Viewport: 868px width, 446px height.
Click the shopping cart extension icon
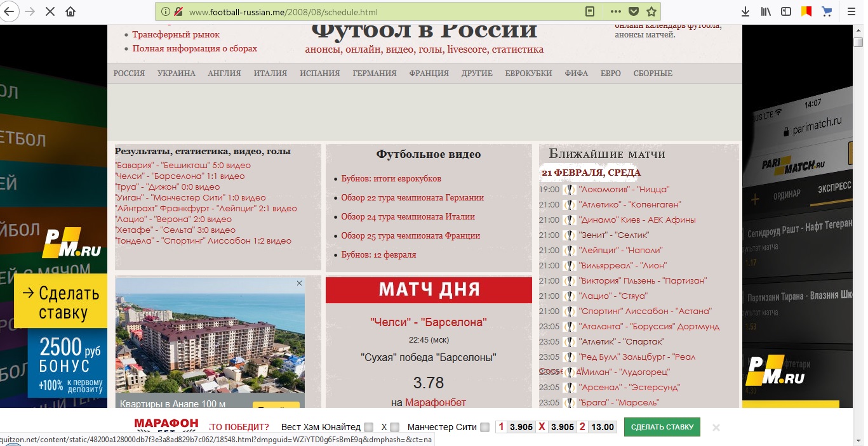point(827,11)
